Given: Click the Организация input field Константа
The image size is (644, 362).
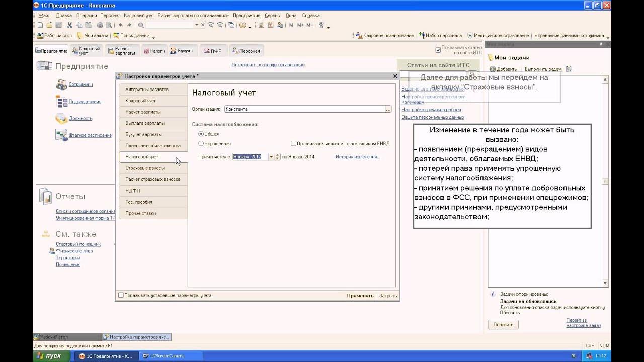Looking at the screenshot, I should tap(304, 109).
